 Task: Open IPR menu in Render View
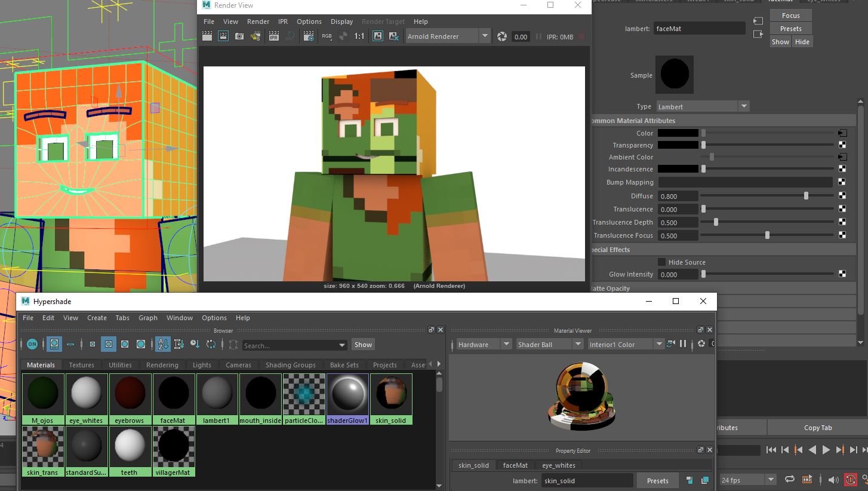283,22
